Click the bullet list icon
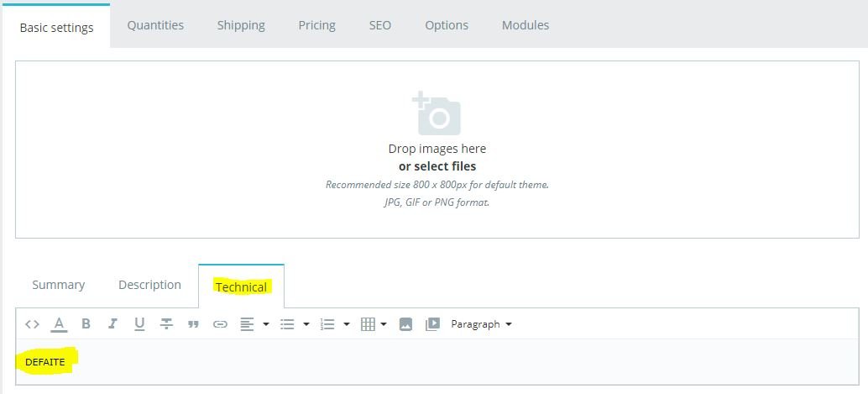The height and width of the screenshot is (394, 868). click(287, 324)
